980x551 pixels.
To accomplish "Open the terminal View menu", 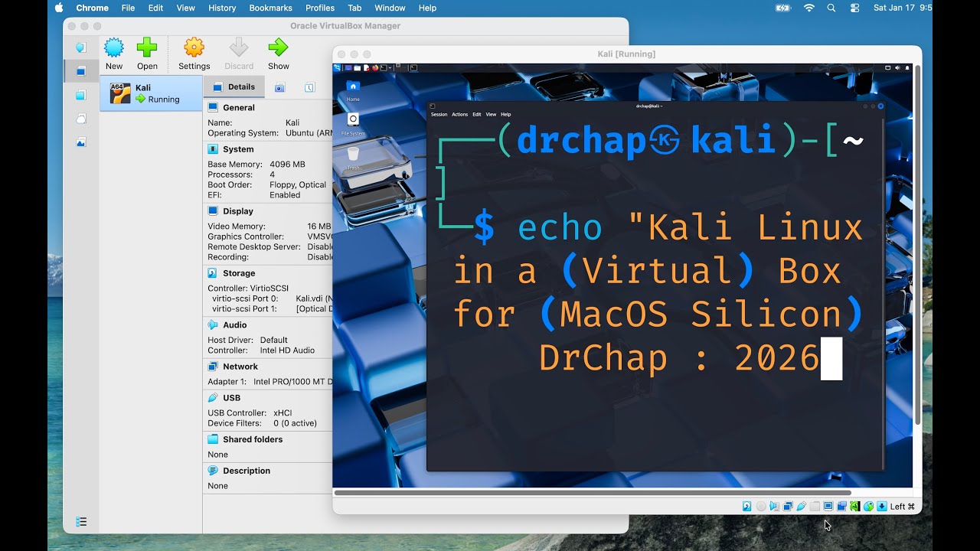I will click(491, 114).
